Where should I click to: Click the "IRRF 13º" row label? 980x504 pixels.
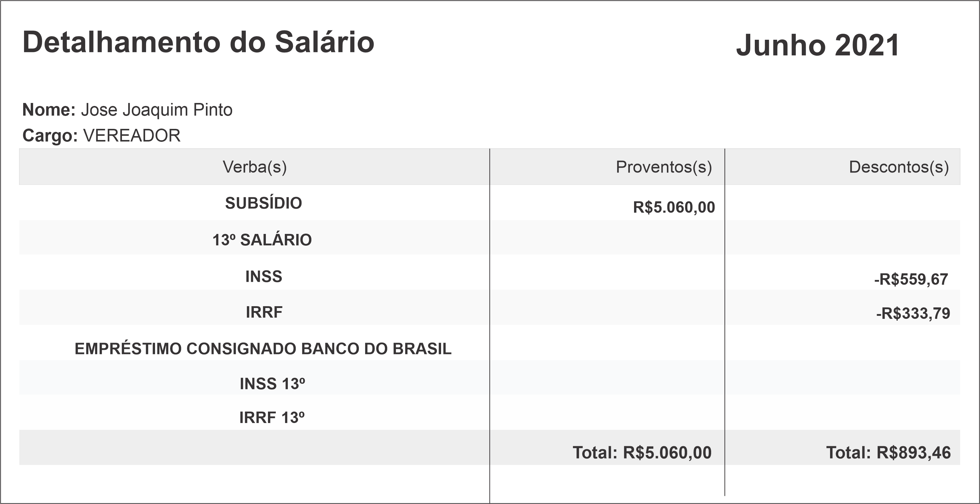click(x=272, y=418)
